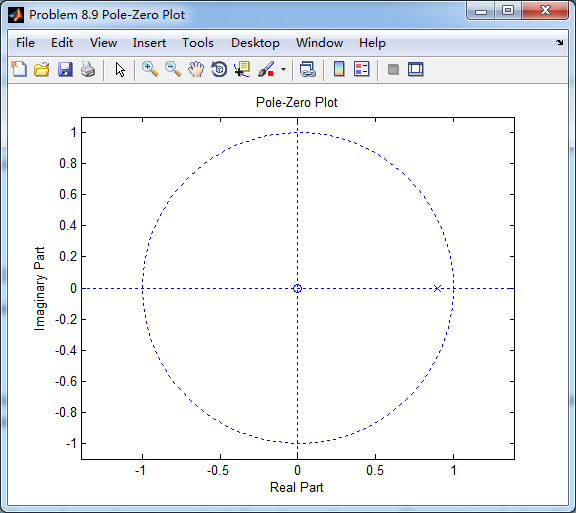Viewport: 576px width, 513px height.
Task: Open the Window menu
Action: pyautogui.click(x=319, y=43)
